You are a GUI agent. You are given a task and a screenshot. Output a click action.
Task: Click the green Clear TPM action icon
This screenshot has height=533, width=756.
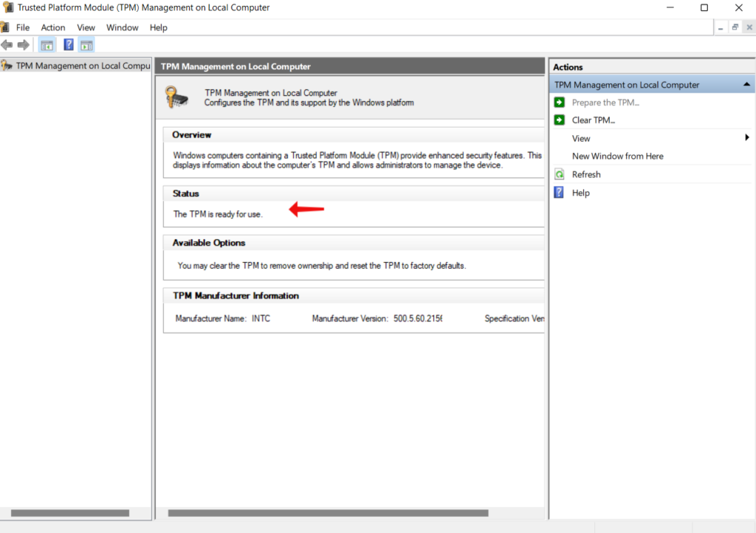click(x=560, y=120)
